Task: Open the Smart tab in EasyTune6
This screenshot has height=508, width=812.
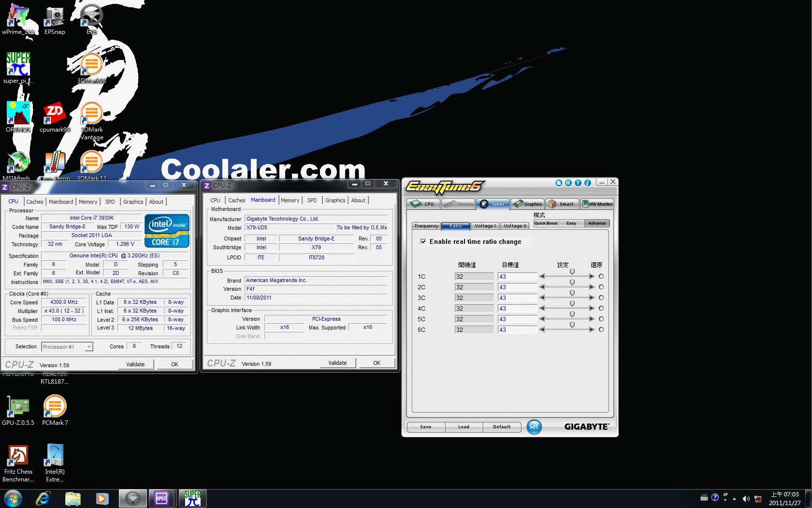Action: [563, 204]
